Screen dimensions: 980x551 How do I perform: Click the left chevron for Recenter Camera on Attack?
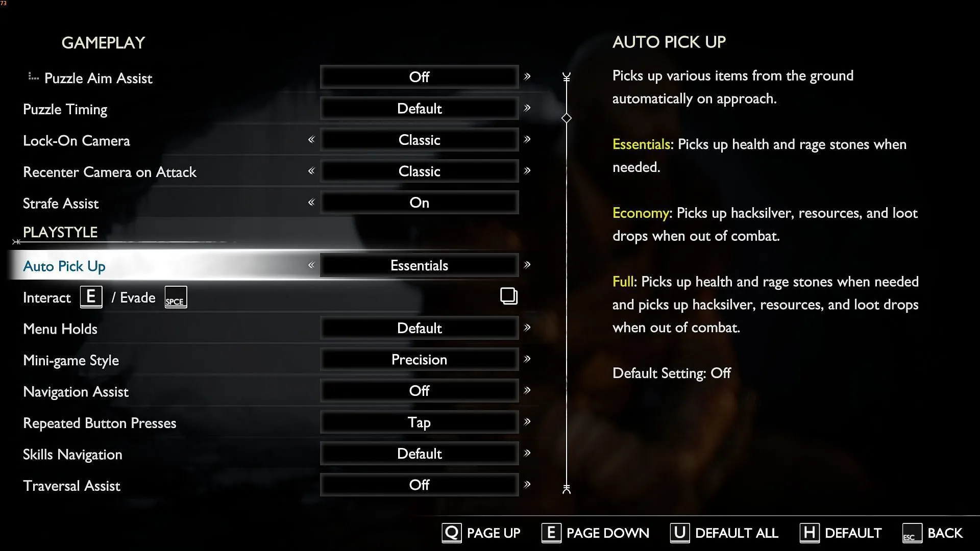(311, 171)
